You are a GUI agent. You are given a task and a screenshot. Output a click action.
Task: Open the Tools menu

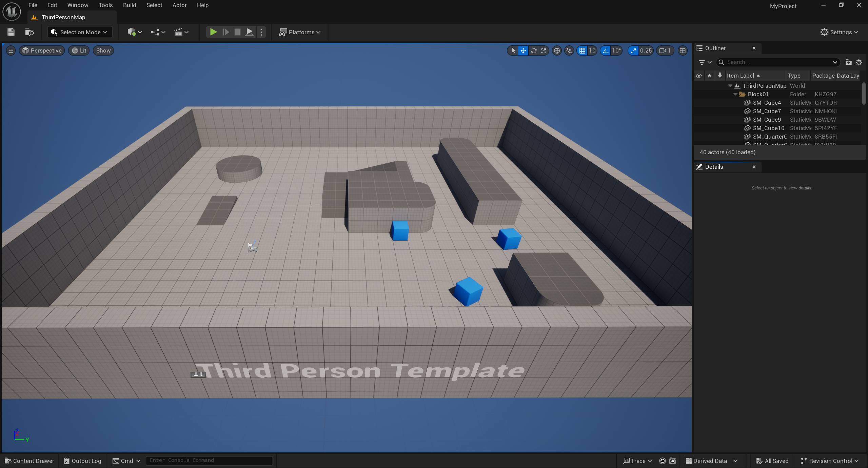(105, 5)
